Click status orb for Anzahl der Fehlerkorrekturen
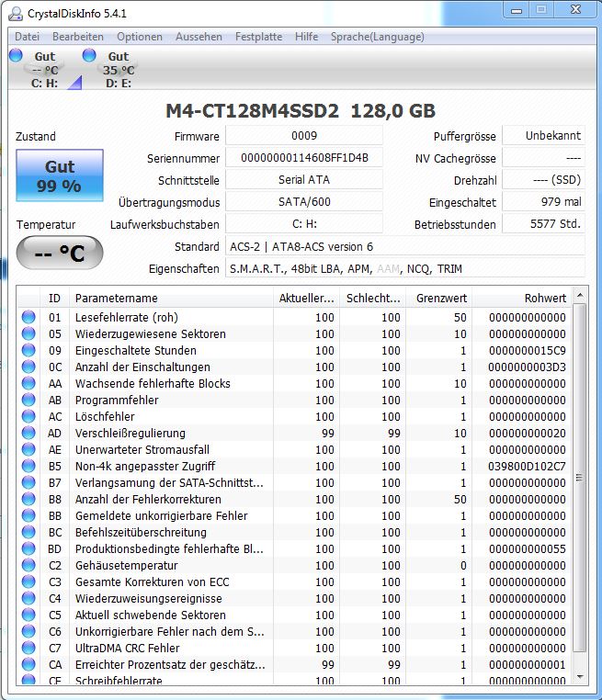This screenshot has width=602, height=700. click(28, 499)
